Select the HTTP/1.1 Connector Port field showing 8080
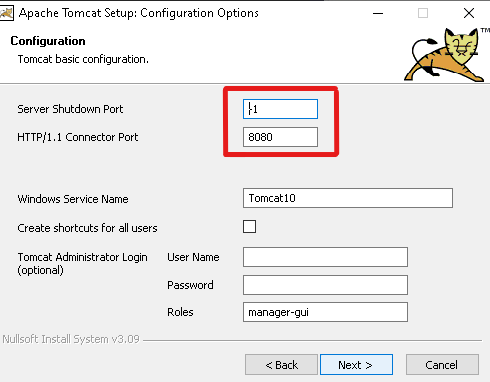490x382 pixels. click(280, 137)
